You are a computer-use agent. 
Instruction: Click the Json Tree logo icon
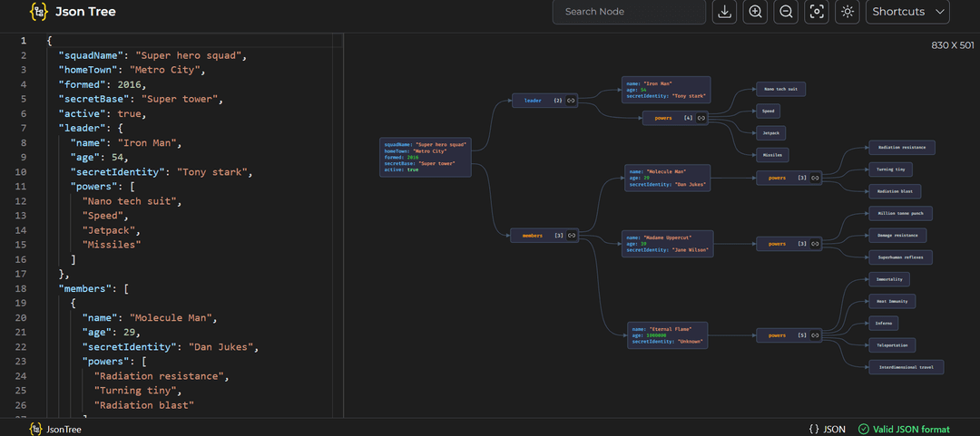(39, 11)
